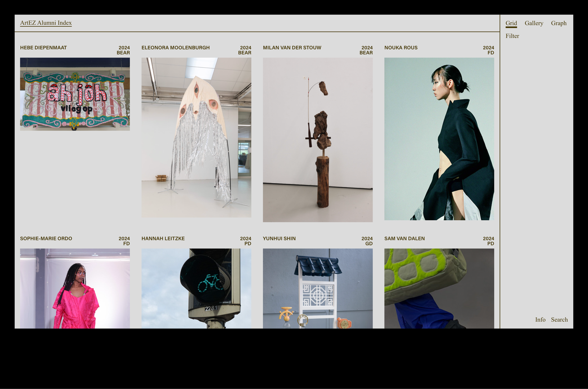
Task: Open Sam van Dalen's name link
Action: point(404,238)
